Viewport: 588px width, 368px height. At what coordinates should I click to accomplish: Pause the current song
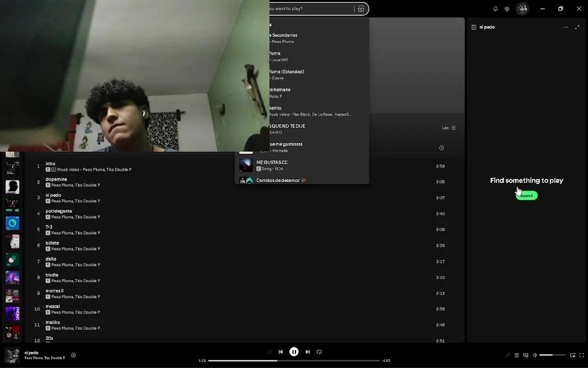(x=294, y=352)
